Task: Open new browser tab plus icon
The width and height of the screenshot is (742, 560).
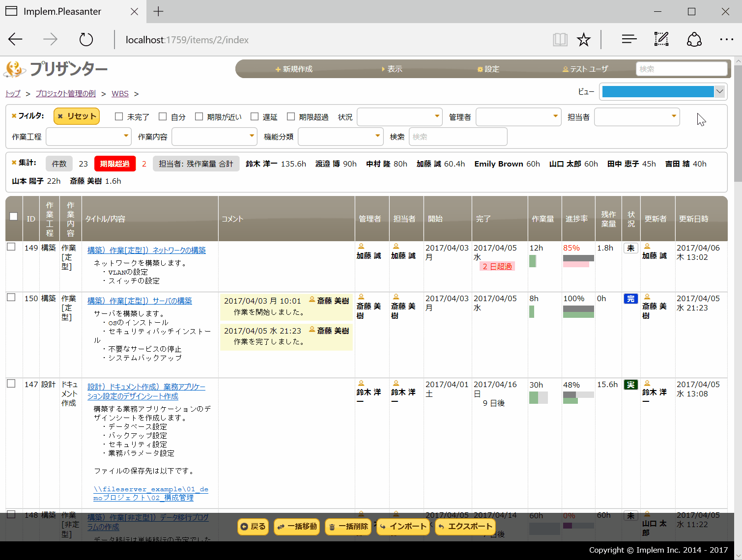Action: 158,11
